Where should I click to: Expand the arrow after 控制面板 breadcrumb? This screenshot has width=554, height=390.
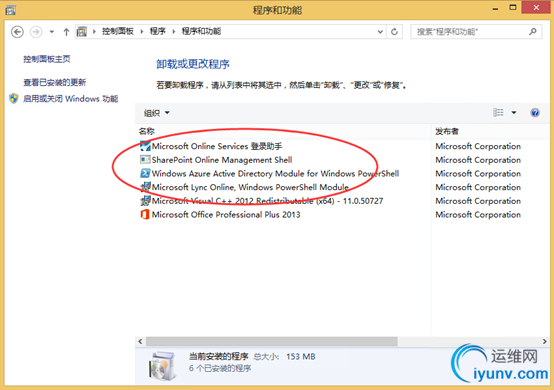[142, 31]
